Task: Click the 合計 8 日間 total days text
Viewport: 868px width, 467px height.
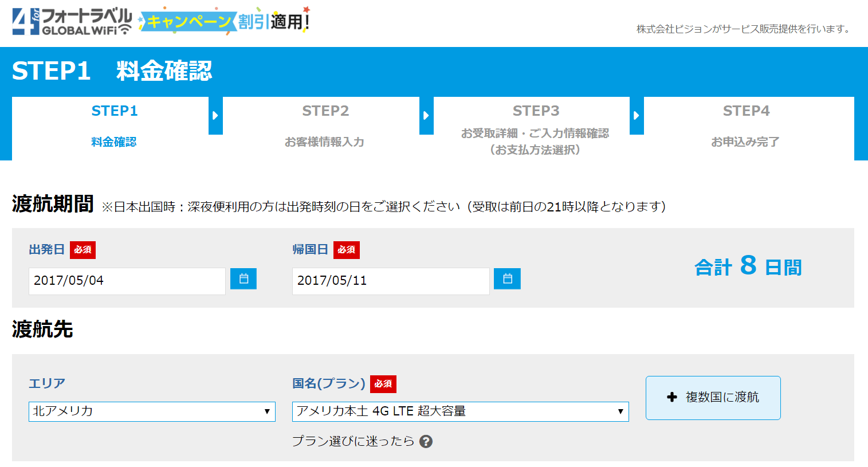Action: [x=748, y=267]
